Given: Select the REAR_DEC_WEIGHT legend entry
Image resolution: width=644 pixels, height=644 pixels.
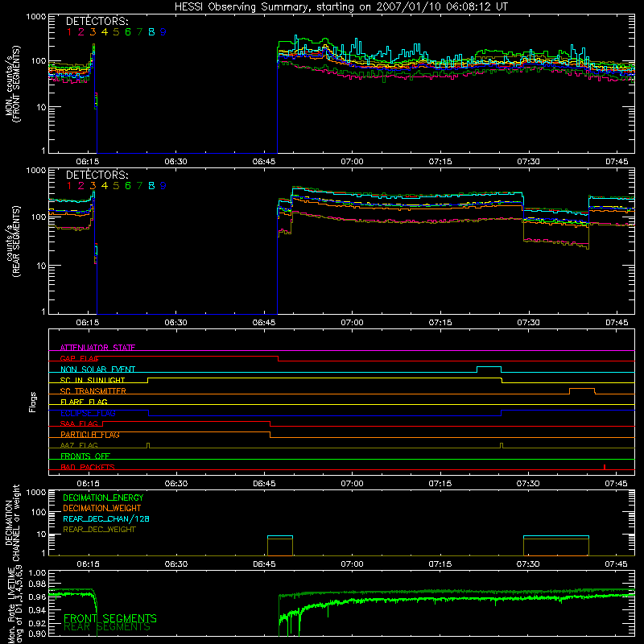Looking at the screenshot, I should pos(99,530).
